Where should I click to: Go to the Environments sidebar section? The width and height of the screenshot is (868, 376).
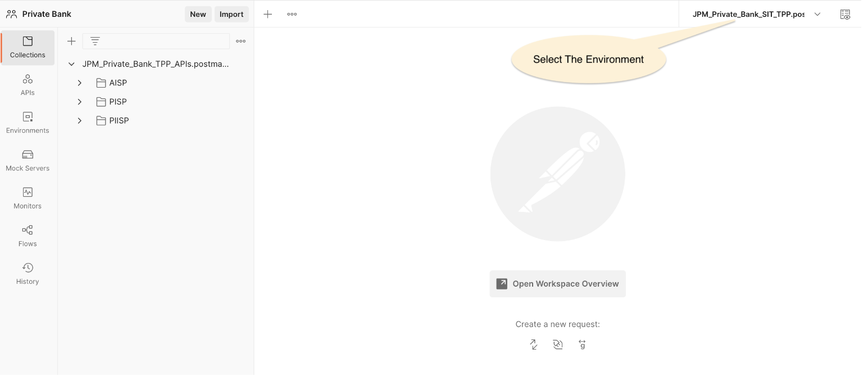[28, 123]
